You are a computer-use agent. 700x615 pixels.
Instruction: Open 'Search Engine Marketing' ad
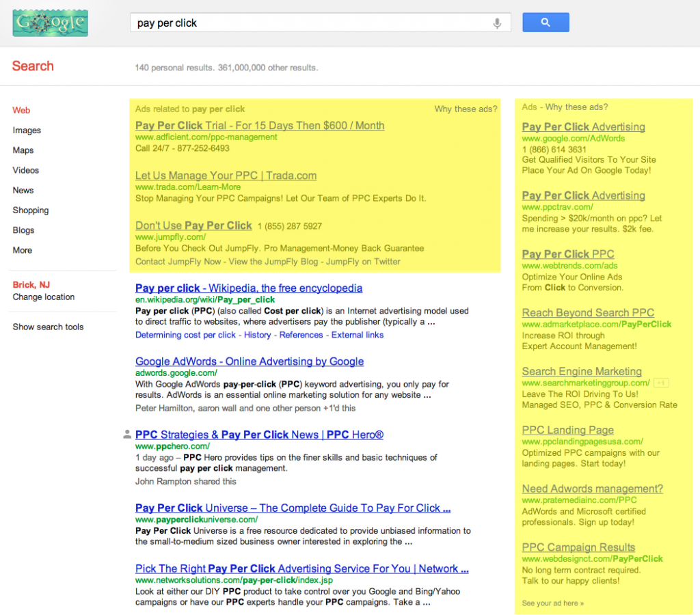(x=582, y=371)
